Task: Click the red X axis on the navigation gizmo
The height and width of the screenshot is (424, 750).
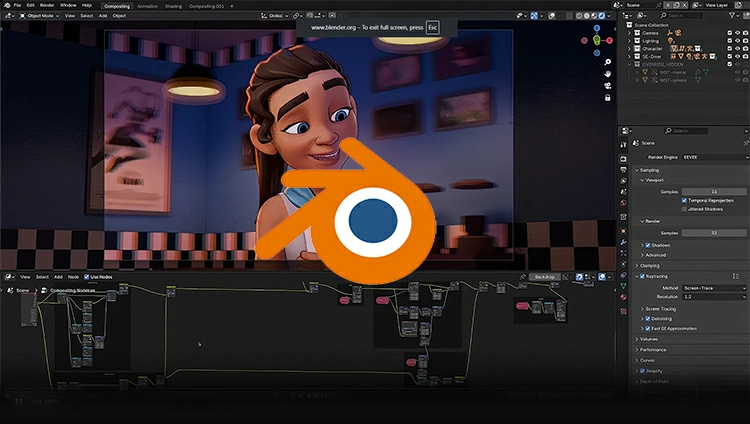Action: tap(609, 41)
